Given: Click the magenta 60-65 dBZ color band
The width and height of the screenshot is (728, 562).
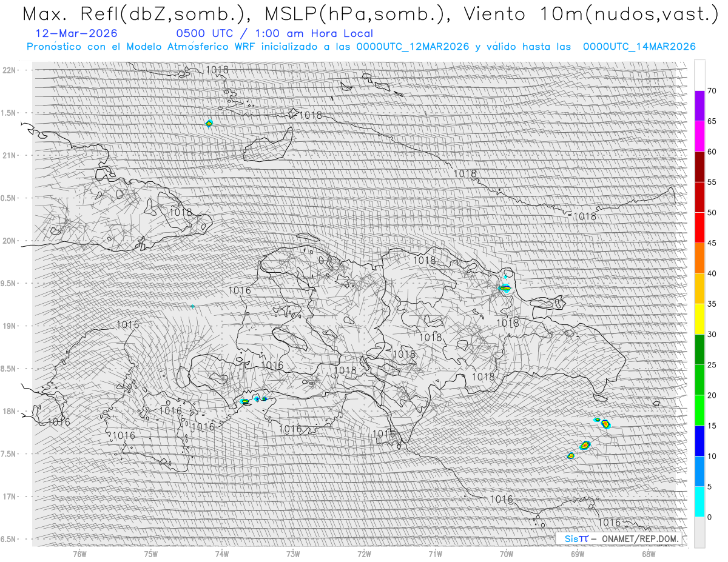Looking at the screenshot, I should (x=699, y=136).
